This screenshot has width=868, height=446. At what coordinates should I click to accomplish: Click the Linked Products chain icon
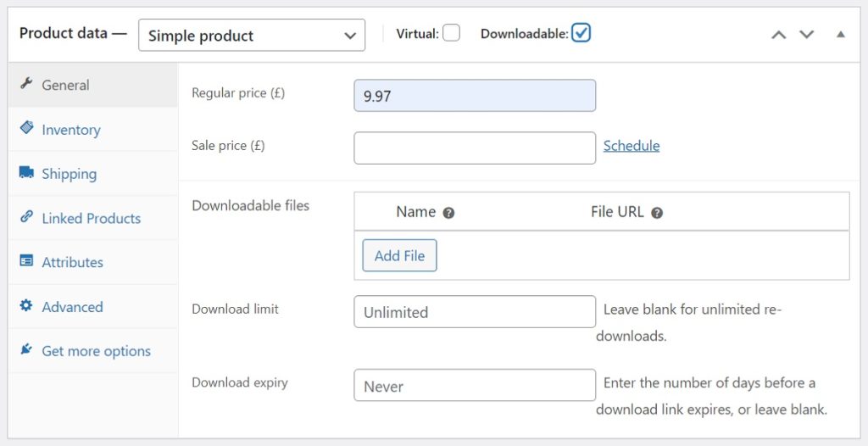(26, 216)
